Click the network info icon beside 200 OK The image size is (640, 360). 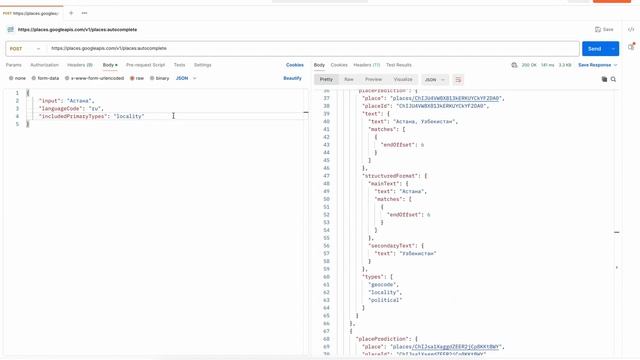[514, 65]
